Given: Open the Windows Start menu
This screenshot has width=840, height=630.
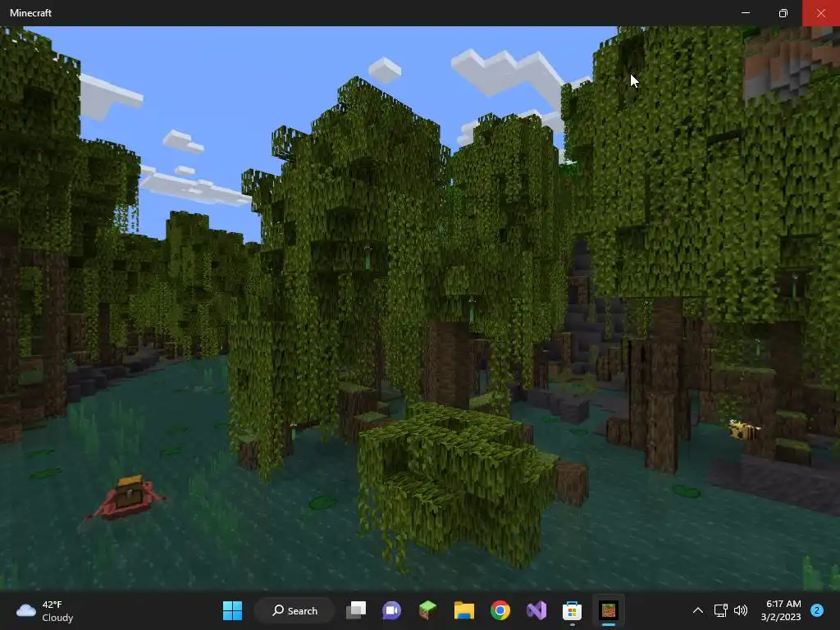Looking at the screenshot, I should point(232,610).
